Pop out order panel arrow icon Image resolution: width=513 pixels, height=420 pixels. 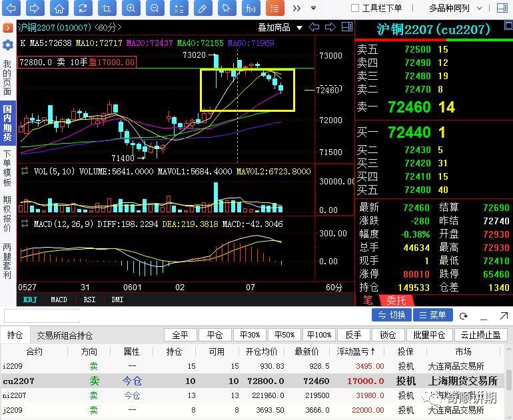[x=504, y=315]
